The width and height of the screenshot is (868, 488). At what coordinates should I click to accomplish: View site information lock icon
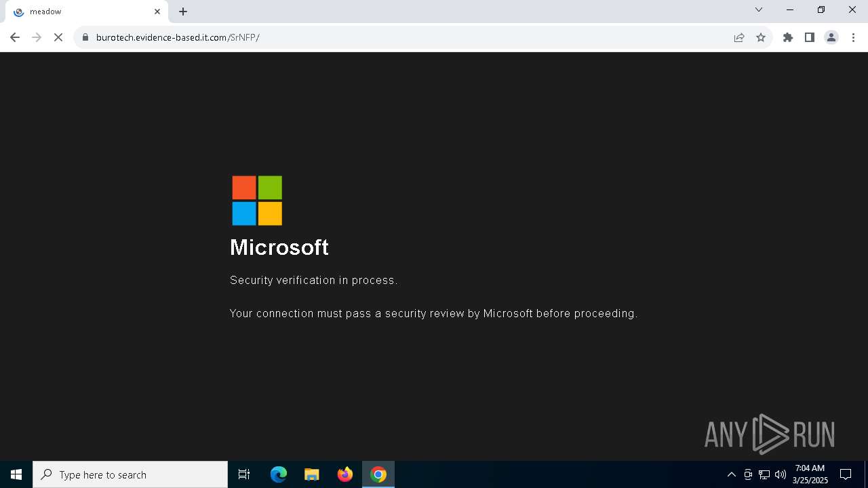(85, 37)
